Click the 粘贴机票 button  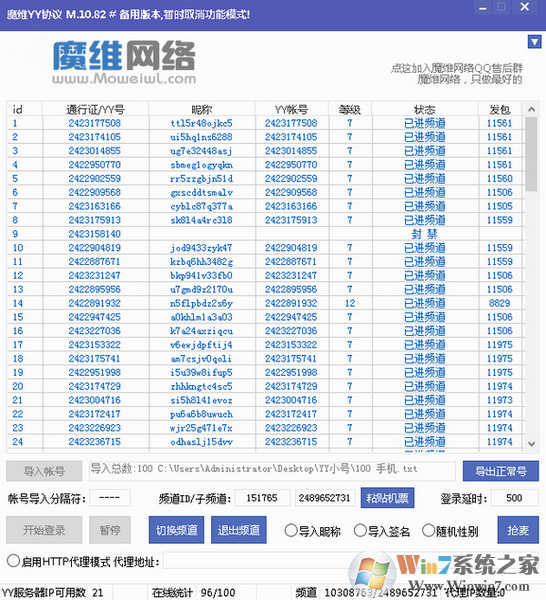[387, 498]
